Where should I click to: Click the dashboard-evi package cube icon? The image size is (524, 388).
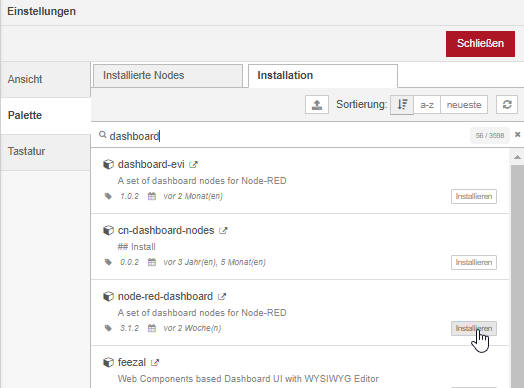pos(108,164)
